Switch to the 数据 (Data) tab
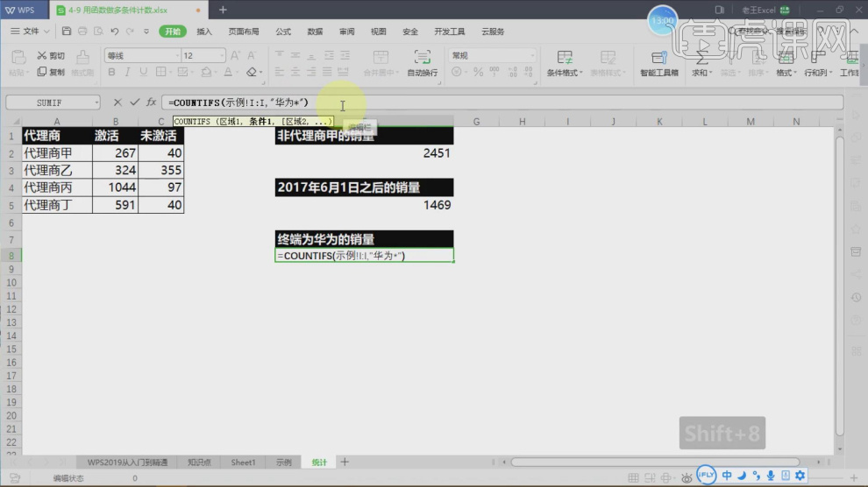The width and height of the screenshot is (868, 487). 315,32
